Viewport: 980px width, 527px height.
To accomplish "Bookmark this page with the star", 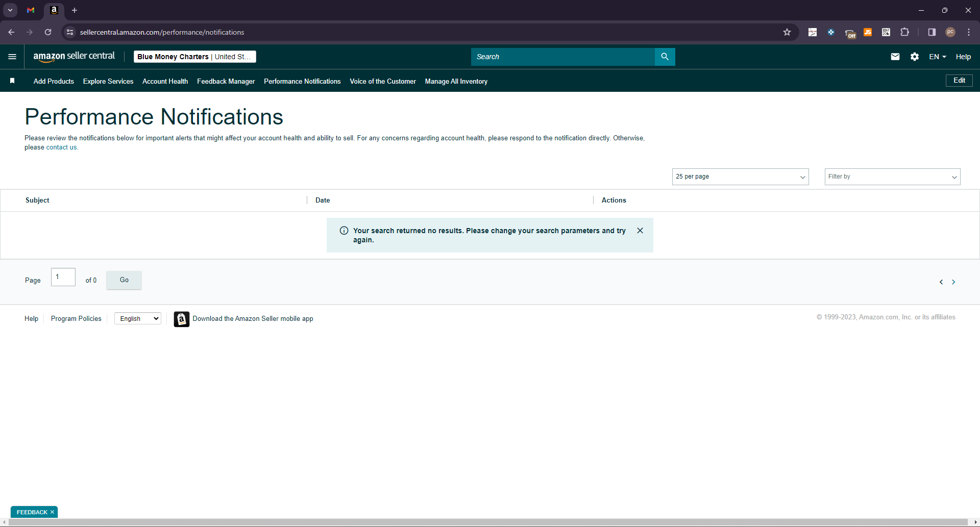I will (x=787, y=32).
